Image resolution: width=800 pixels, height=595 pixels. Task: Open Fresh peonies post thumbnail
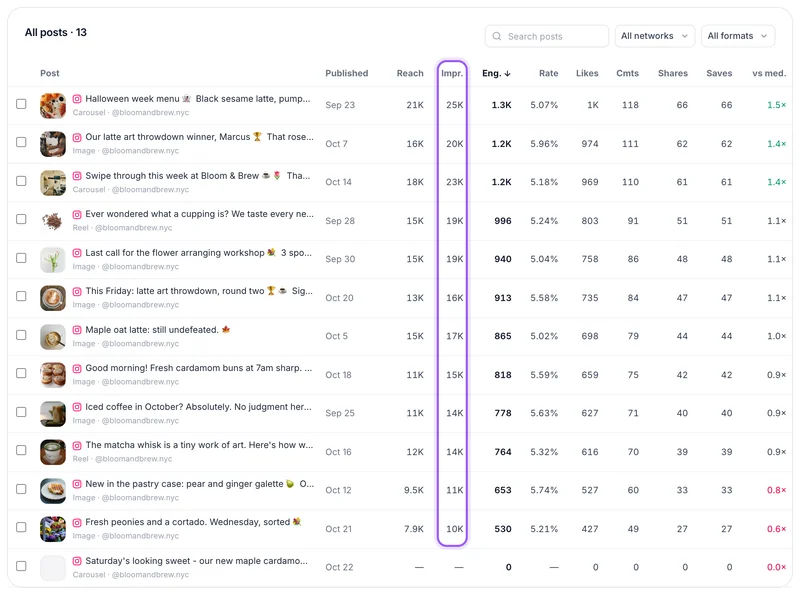click(53, 529)
